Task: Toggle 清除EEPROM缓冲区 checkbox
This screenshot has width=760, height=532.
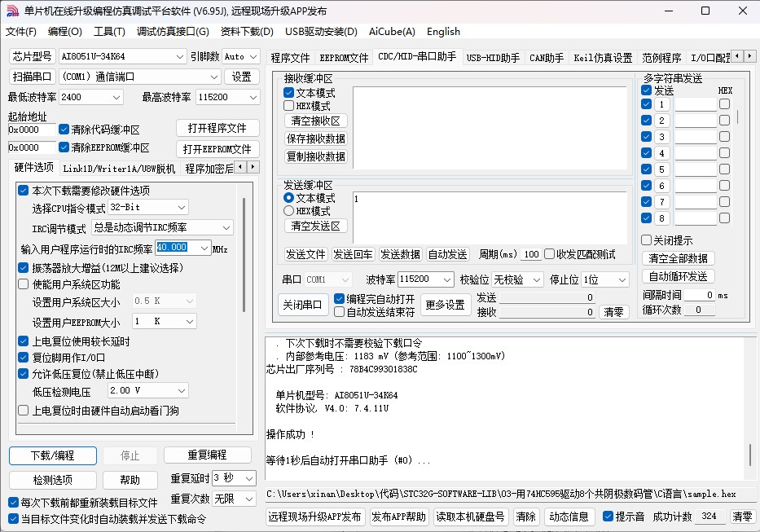Action: point(64,147)
